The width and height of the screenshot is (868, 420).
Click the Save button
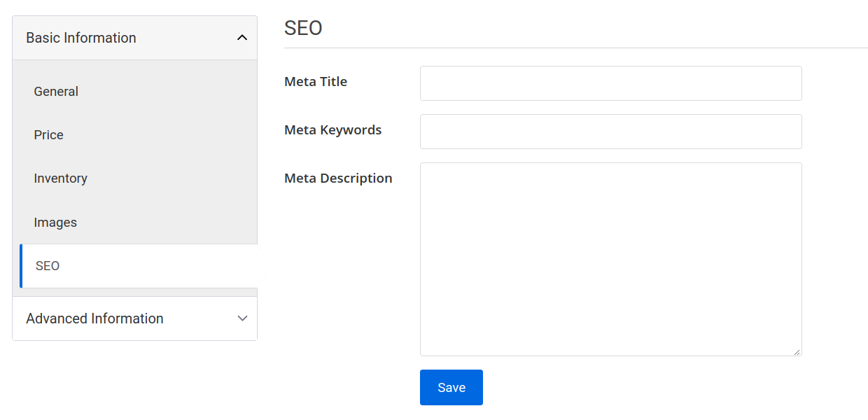tap(451, 387)
